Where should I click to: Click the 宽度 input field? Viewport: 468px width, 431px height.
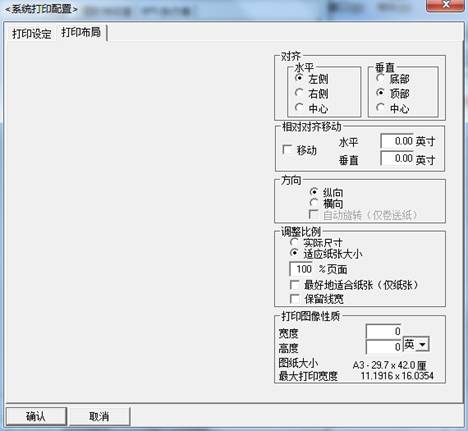click(x=384, y=331)
